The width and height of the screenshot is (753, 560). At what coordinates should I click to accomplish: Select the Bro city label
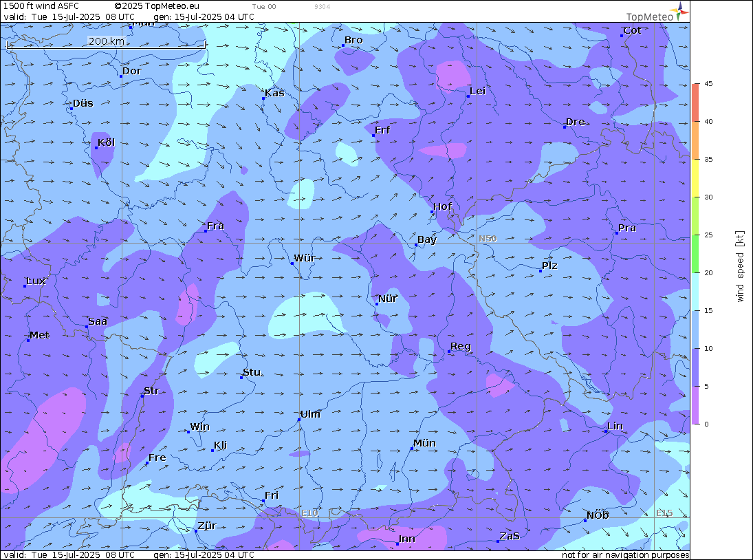point(353,41)
